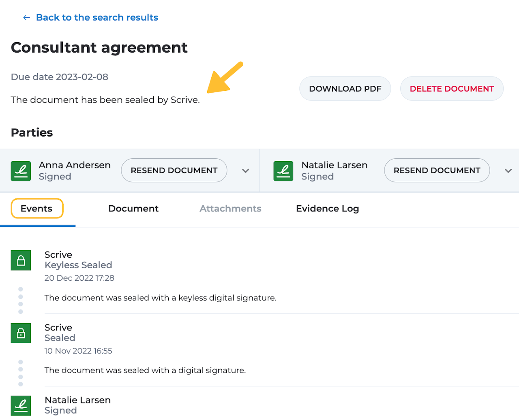Open the Document tab
Image resolution: width=519 pixels, height=420 pixels.
tap(133, 209)
